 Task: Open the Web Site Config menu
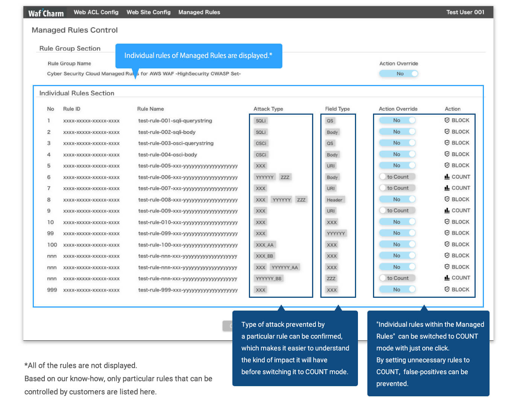pos(149,12)
